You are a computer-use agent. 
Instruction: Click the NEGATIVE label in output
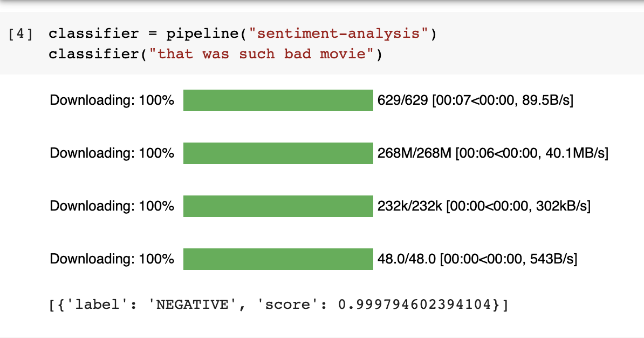[192, 305]
